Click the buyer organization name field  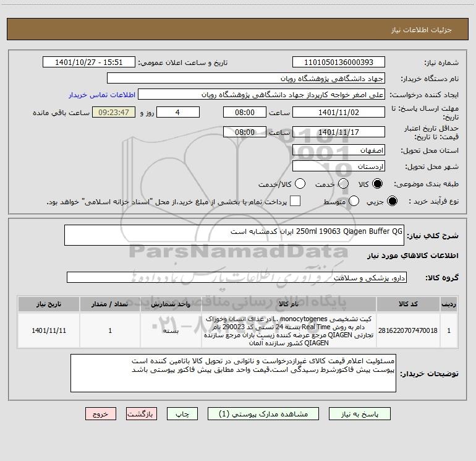pyautogui.click(x=246, y=79)
